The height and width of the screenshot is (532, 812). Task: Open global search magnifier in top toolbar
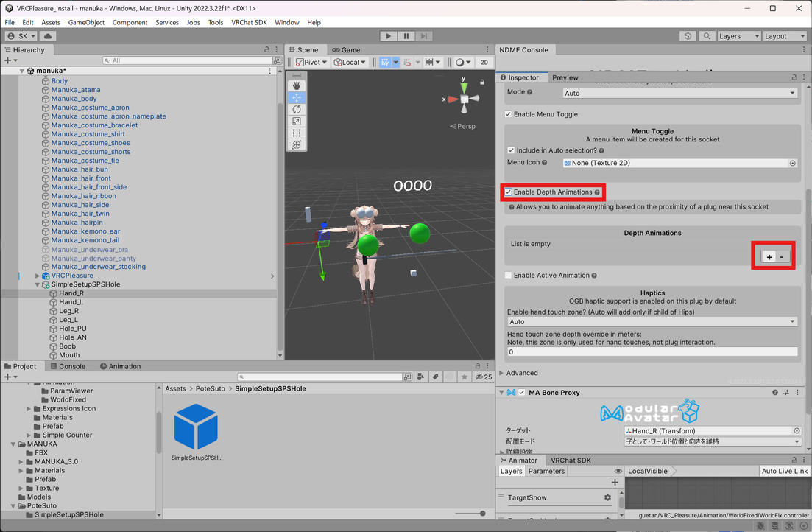(706, 36)
